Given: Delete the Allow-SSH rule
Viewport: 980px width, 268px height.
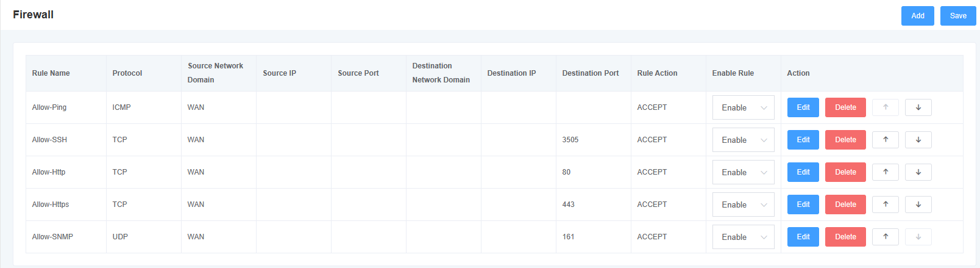Looking at the screenshot, I should pos(845,140).
